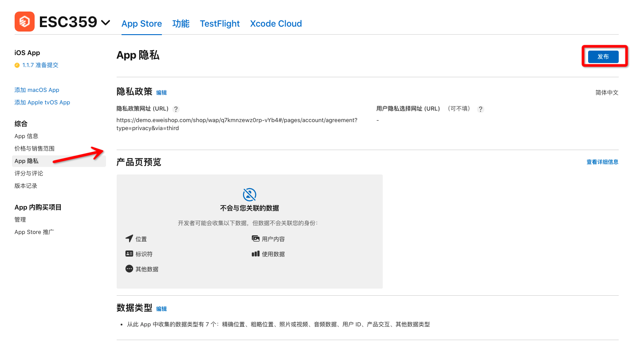The width and height of the screenshot is (644, 341).
Task: Click the yellow status icon beside 1.1.7
Action: coord(17,65)
